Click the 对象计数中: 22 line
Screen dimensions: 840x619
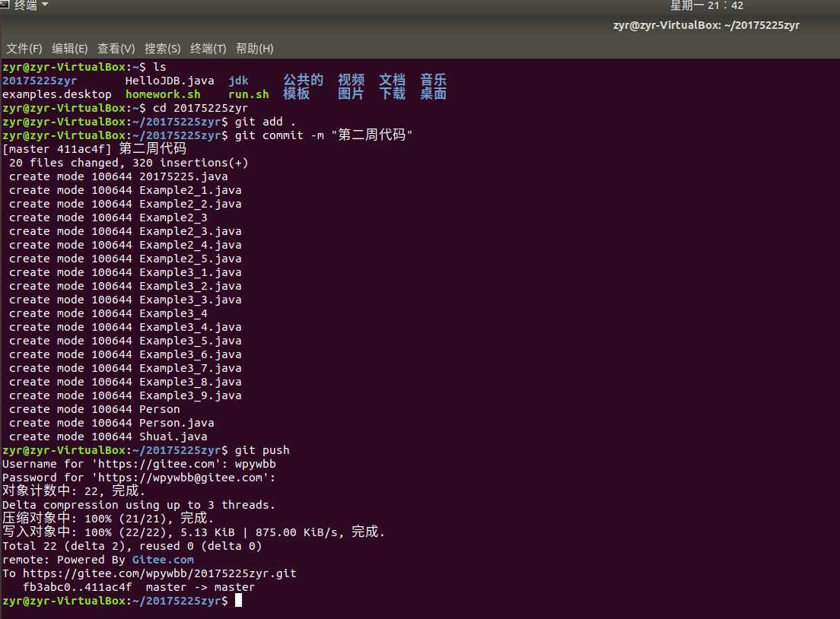click(74, 491)
